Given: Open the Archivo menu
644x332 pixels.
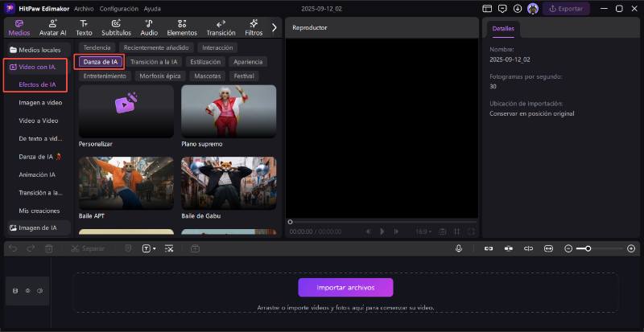Looking at the screenshot, I should click(x=84, y=9).
